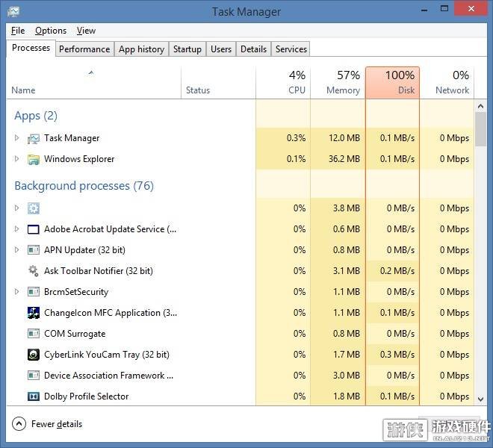Click the scrollbar up arrow
The width and height of the screenshot is (493, 448).
[480, 106]
